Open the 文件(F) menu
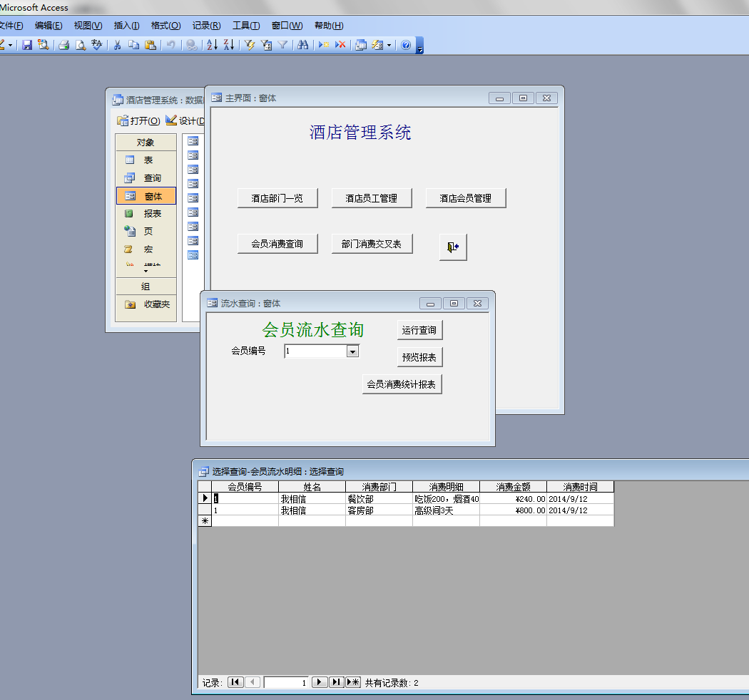 (x=11, y=26)
